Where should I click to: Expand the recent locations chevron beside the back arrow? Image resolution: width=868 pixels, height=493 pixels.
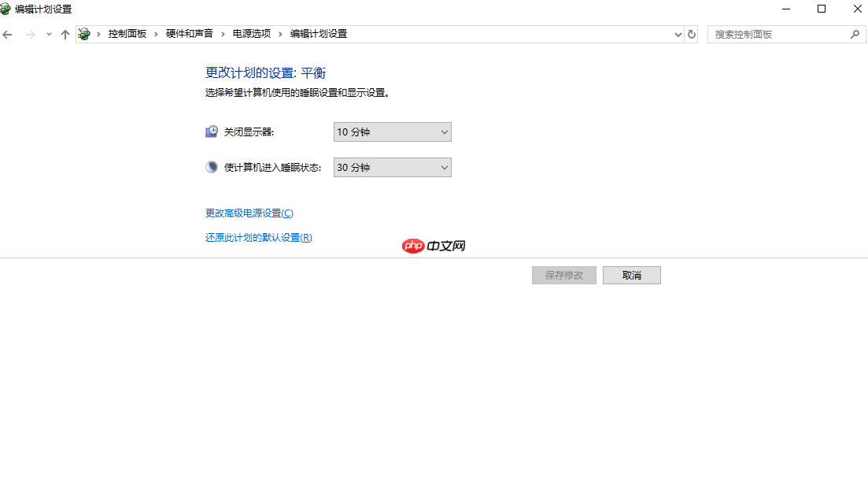48,34
